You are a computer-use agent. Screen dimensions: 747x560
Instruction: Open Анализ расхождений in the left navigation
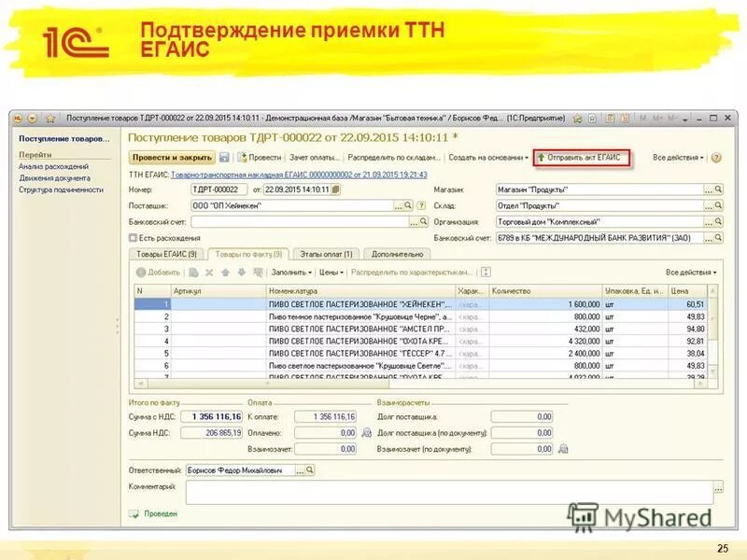click(53, 166)
